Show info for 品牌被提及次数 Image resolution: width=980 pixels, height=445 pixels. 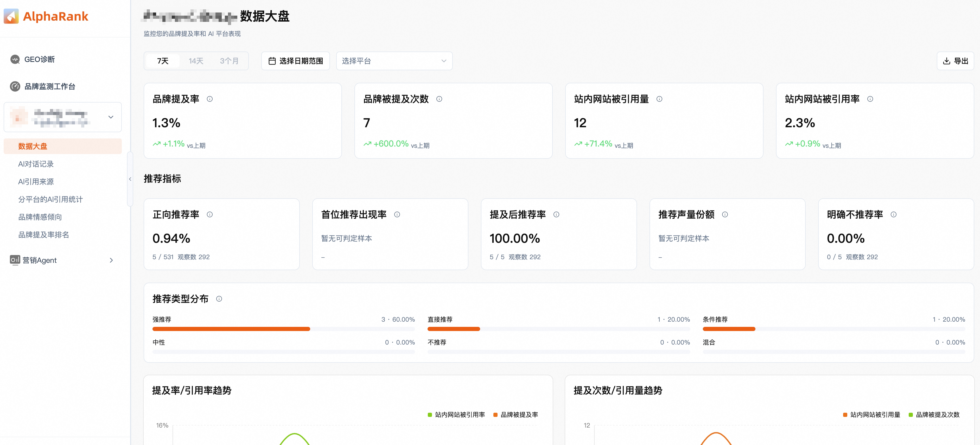coord(439,99)
